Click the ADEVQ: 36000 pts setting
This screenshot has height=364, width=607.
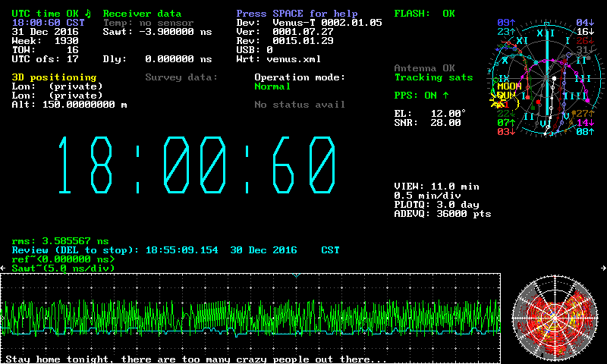(442, 214)
